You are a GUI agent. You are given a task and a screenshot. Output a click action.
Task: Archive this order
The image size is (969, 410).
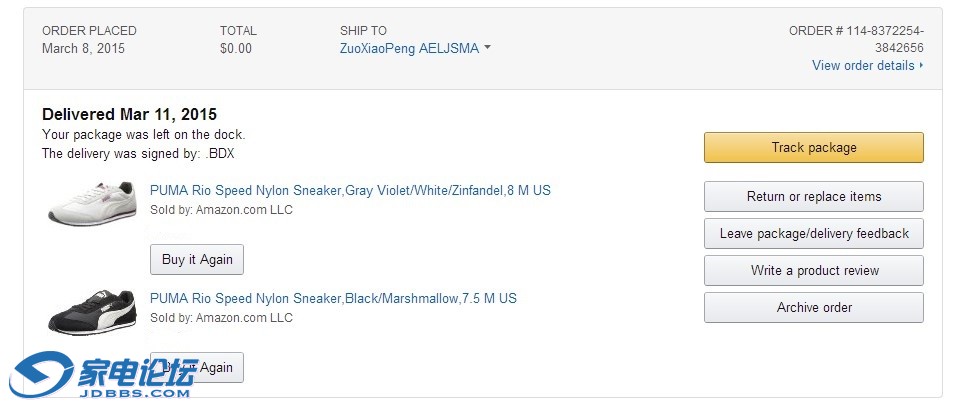(814, 307)
